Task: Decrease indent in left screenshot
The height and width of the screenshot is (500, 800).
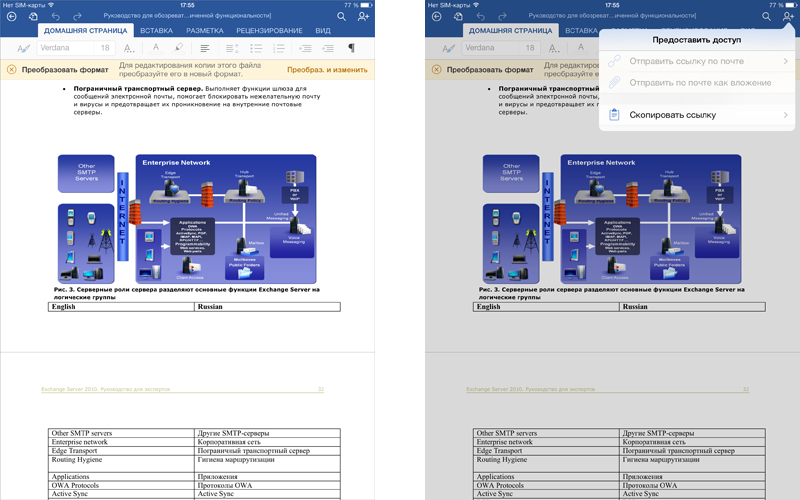Action: 305,48
